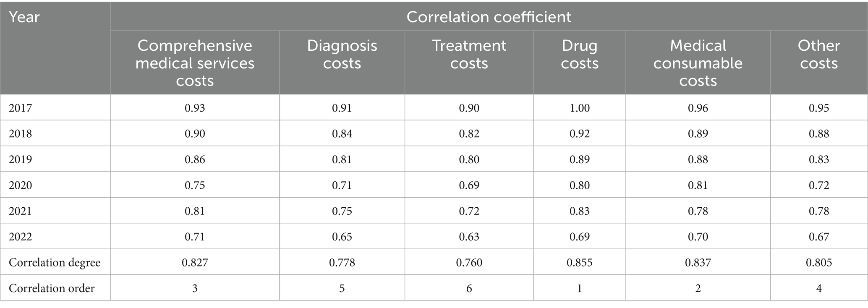Screen dimensions: 868x308
Task: Click the Medical consumable costs header
Action: tap(698, 63)
